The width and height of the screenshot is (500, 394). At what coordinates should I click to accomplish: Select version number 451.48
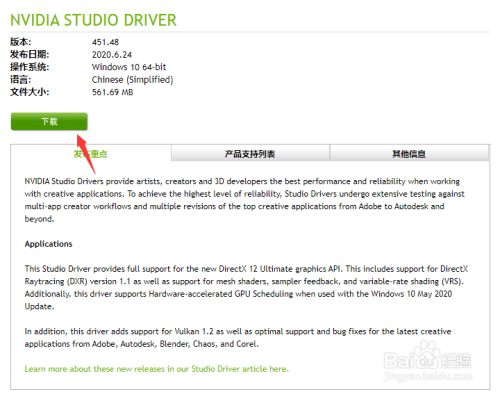105,42
